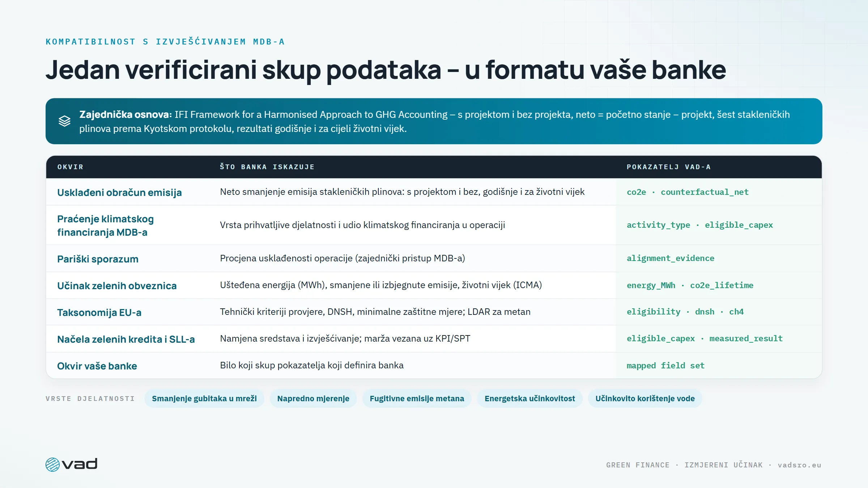Click the Tehnički kriteriji provjere description
The image size is (868, 488).
(x=375, y=312)
